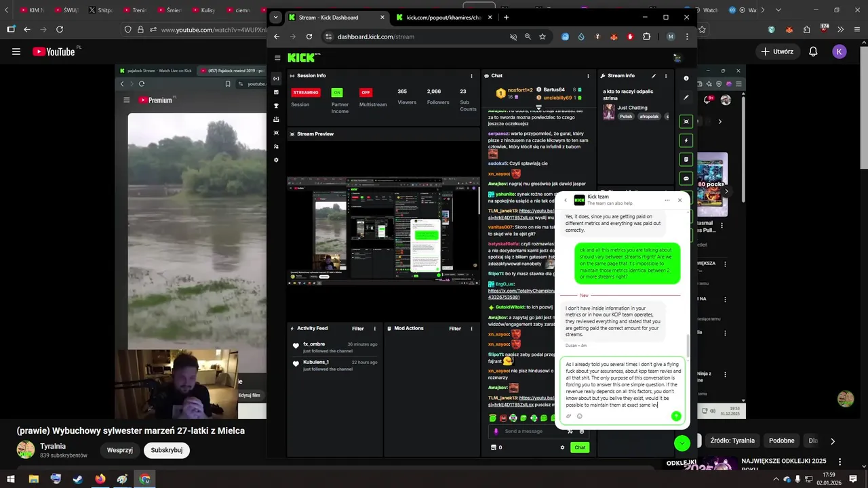The width and height of the screenshot is (868, 488).
Task: Select the Stream sidebar icon in Kick dashboard
Action: [276, 79]
